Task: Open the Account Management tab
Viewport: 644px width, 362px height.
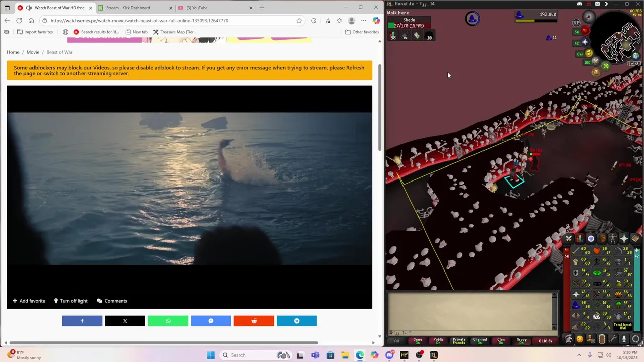Action: [x=591, y=338]
